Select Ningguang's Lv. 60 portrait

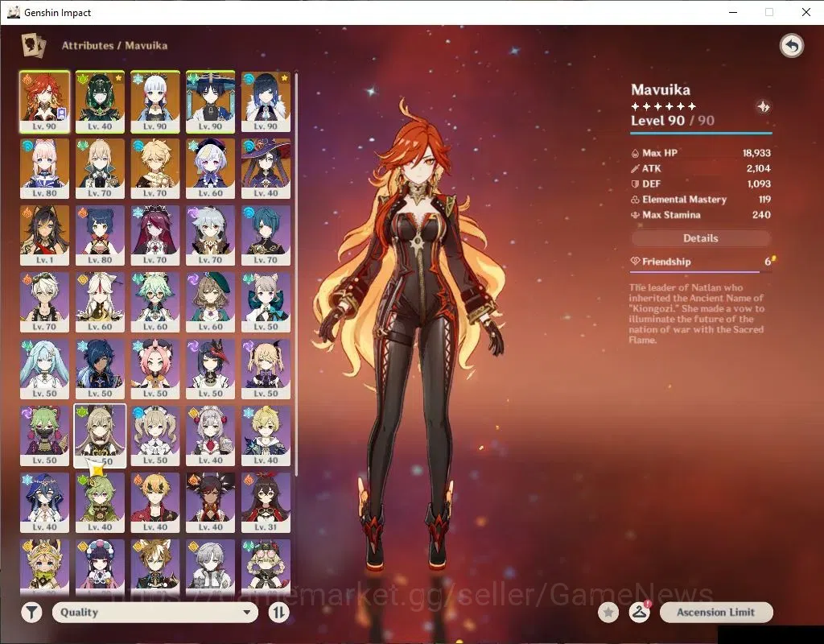(x=100, y=302)
